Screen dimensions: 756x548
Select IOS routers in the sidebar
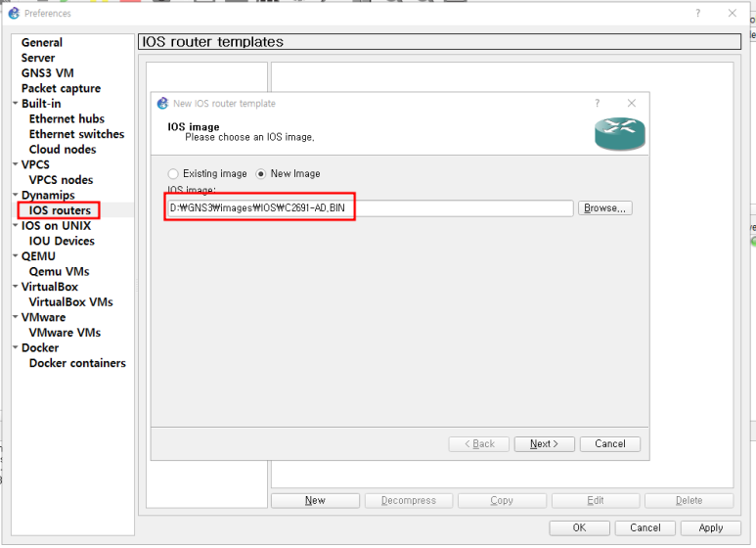click(60, 210)
